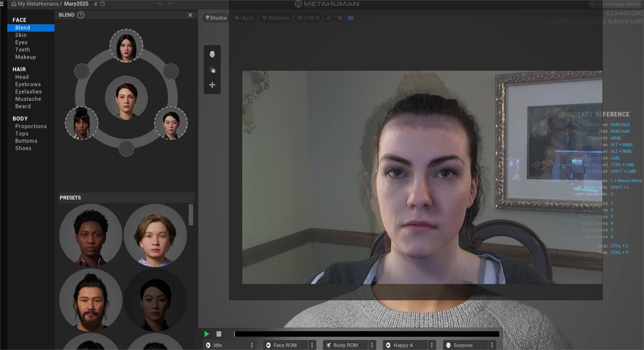
Task: Select the Body ROM animation
Action: (345, 345)
